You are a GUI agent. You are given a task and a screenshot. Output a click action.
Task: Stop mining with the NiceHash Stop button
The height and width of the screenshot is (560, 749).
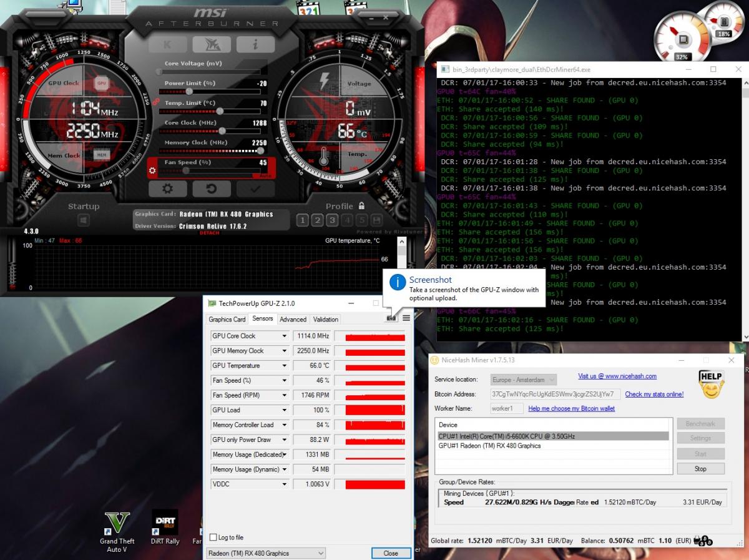click(701, 469)
